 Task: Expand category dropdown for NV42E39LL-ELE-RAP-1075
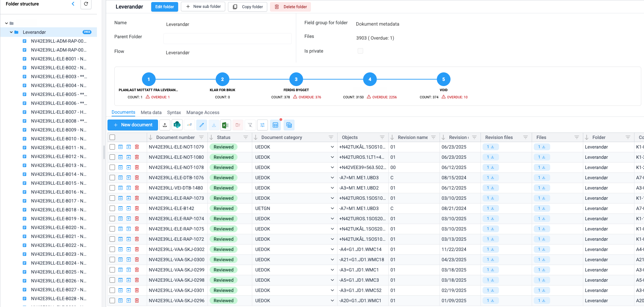point(332,229)
